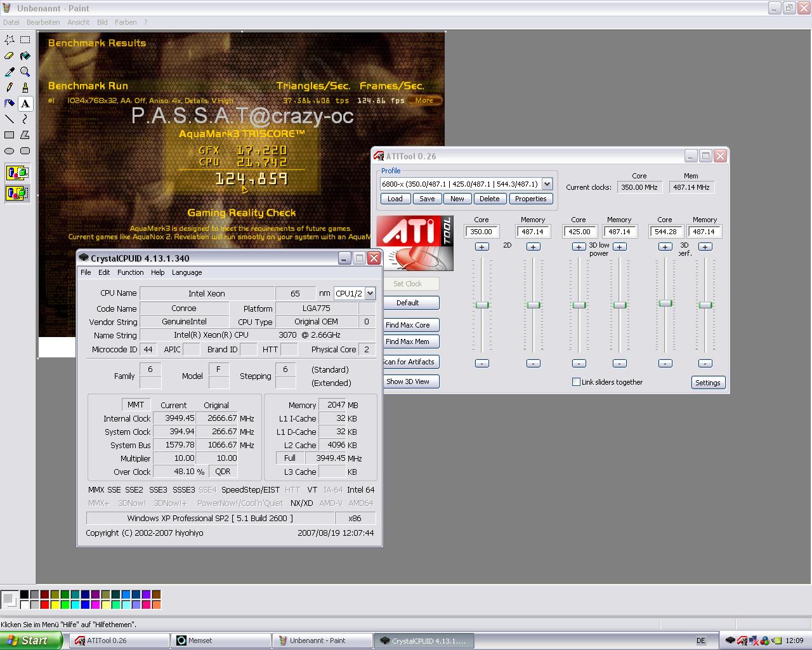Select the Free-Form Select tool in Paint
Screen dimensions: 812x650
(10, 40)
